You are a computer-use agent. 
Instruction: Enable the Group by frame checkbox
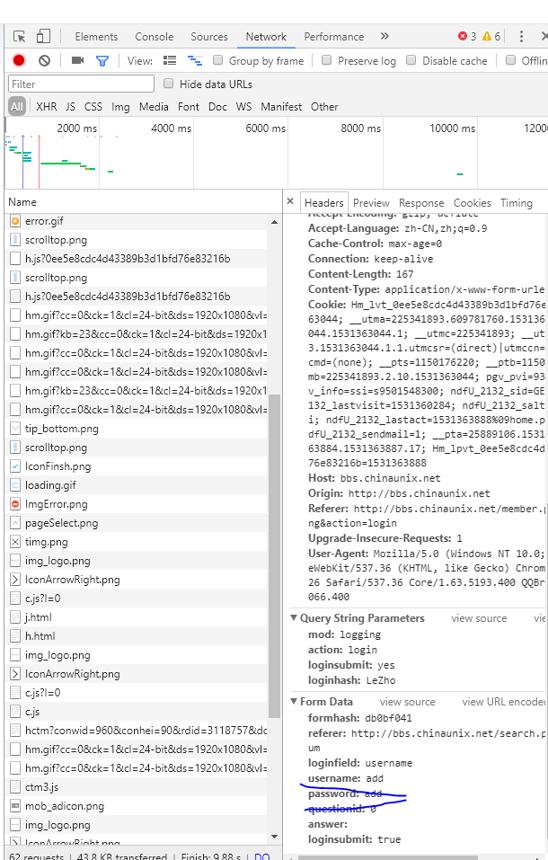(x=218, y=60)
